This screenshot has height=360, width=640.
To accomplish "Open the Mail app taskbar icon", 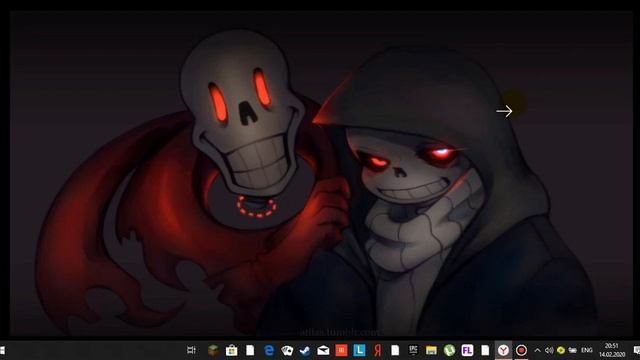I will pyautogui.click(x=323, y=350).
